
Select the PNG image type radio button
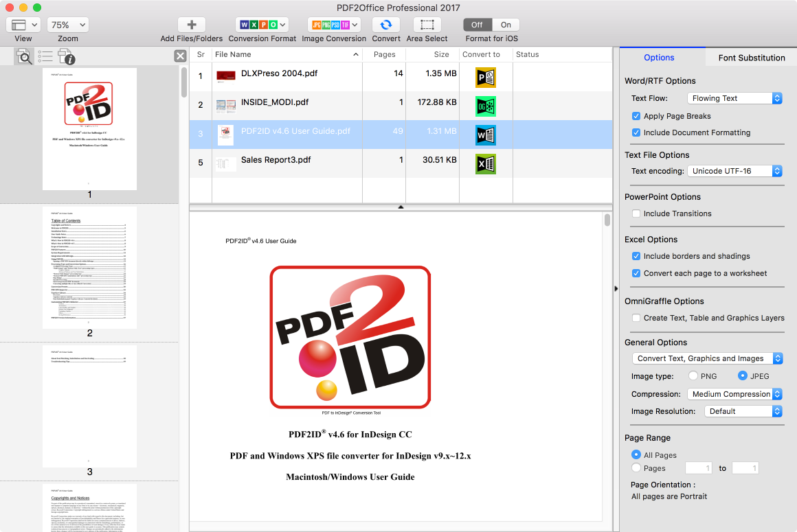(693, 375)
